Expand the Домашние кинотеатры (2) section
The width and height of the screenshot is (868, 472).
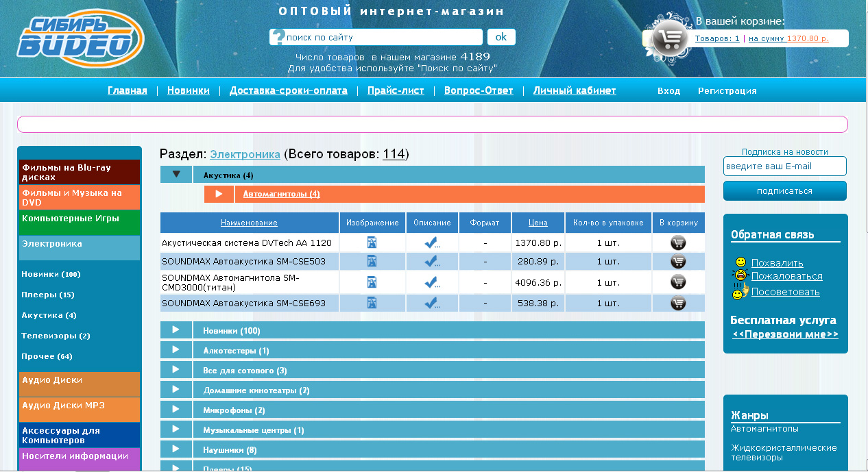click(x=433, y=390)
